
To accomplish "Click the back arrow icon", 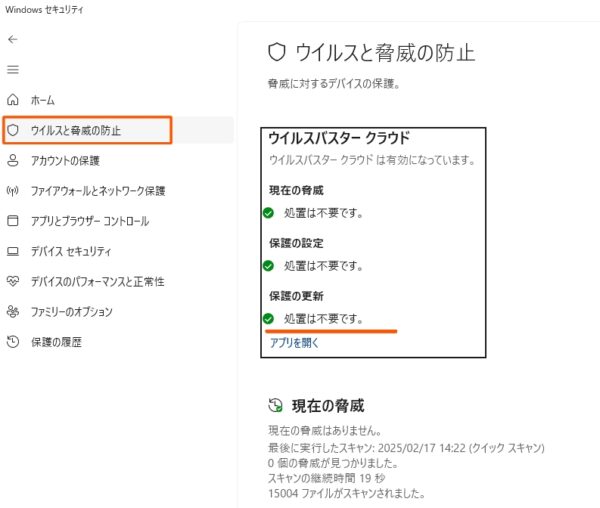I will click(x=13, y=39).
